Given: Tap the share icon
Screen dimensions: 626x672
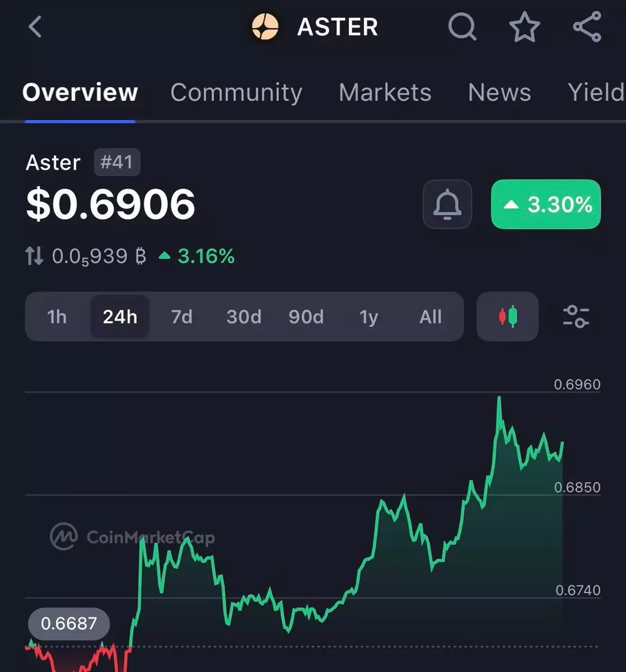Looking at the screenshot, I should pyautogui.click(x=587, y=27).
